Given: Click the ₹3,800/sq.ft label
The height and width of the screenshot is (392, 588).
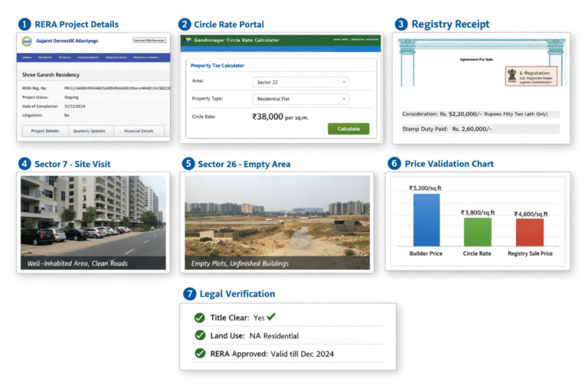Looking at the screenshot, I should pos(478,213).
